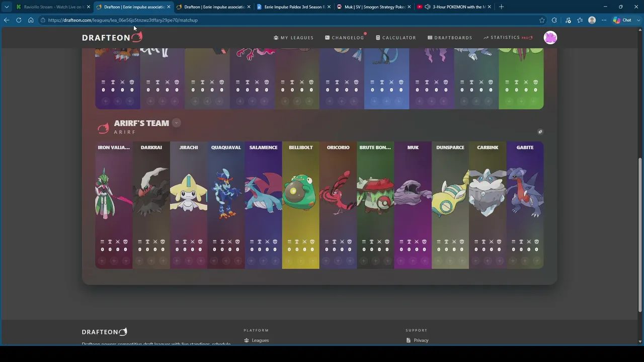Click the middle plus button on the Gabite card

click(x=525, y=260)
